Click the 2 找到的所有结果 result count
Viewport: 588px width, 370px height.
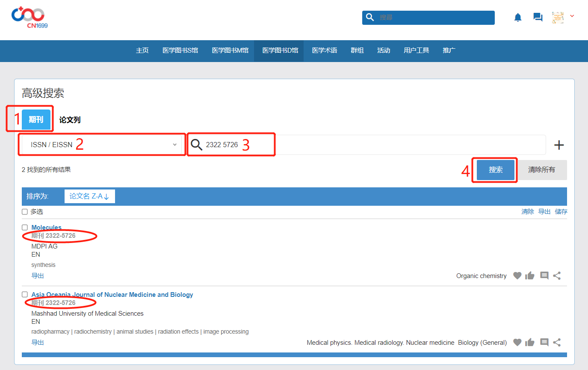click(46, 170)
